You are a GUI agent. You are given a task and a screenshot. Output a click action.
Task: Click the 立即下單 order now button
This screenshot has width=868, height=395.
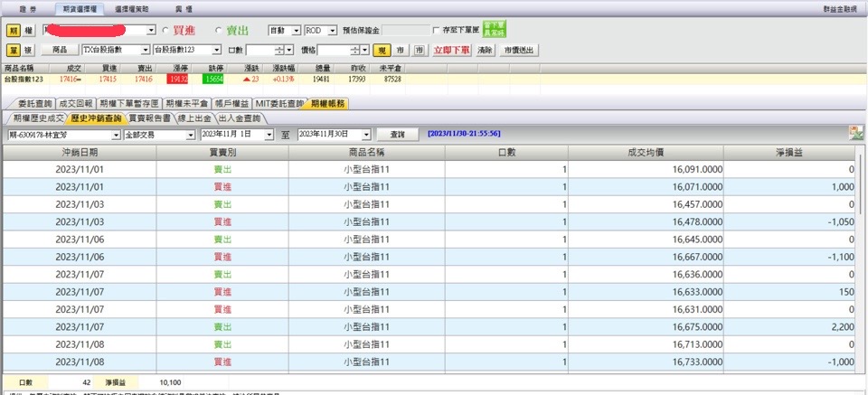(452, 50)
